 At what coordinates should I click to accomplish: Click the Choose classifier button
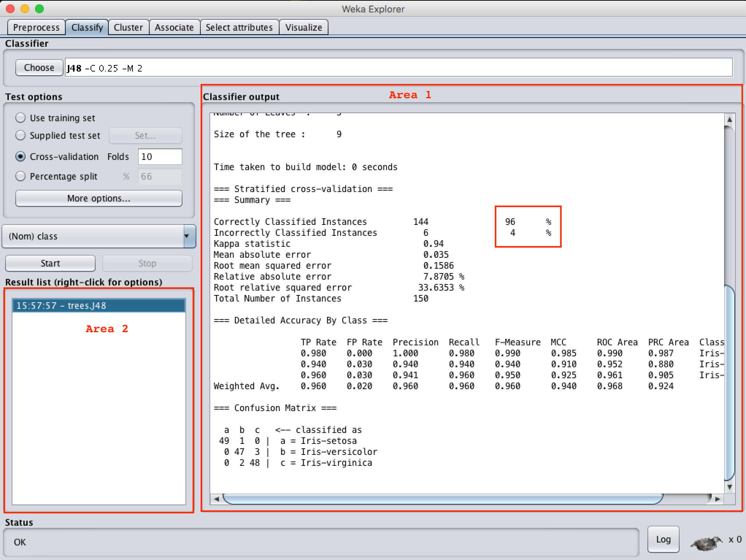39,68
